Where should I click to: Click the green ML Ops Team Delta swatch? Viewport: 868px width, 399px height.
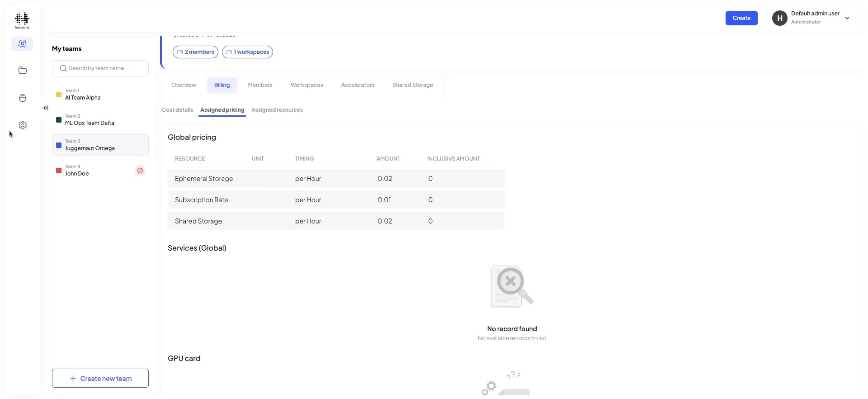pyautogui.click(x=59, y=120)
